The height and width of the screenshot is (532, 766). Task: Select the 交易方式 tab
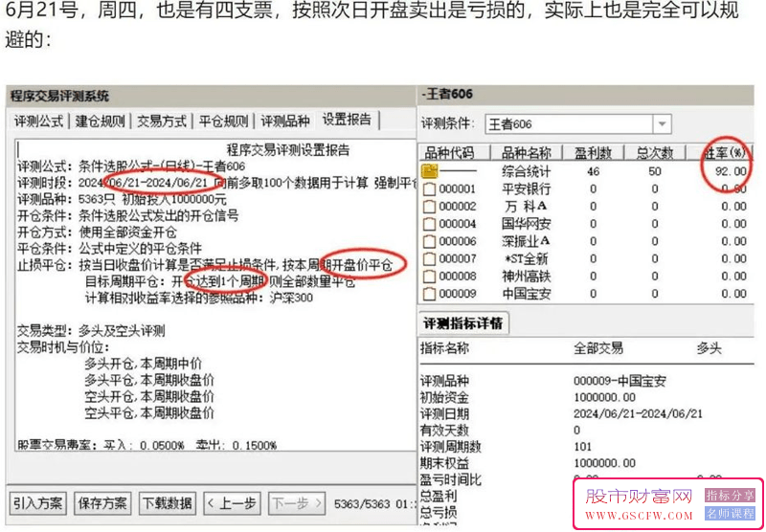coord(162,122)
